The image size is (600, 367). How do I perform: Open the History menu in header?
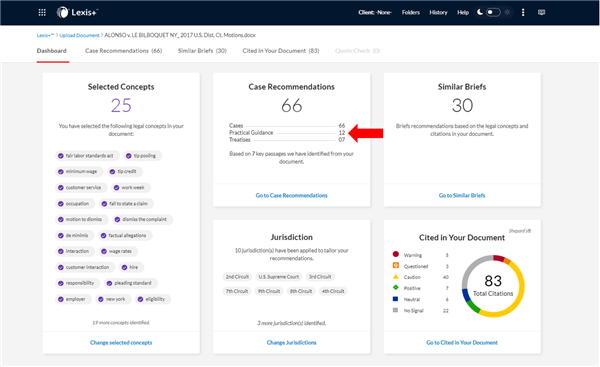438,13
